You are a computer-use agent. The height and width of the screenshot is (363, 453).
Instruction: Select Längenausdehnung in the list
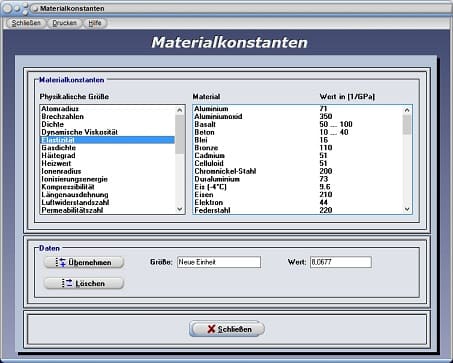point(107,195)
